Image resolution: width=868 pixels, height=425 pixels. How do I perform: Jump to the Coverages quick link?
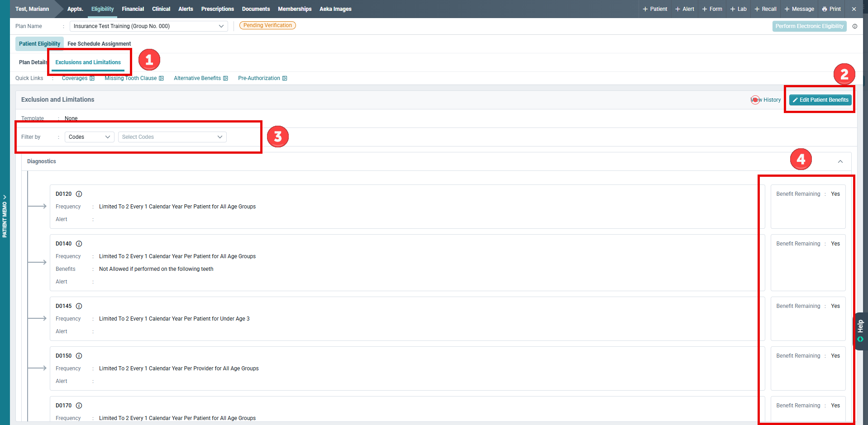78,78
